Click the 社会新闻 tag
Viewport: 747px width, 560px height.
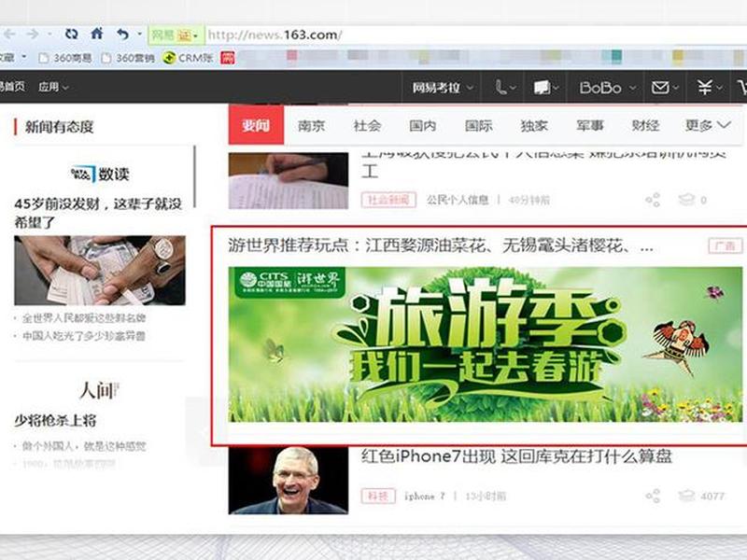coord(388,200)
